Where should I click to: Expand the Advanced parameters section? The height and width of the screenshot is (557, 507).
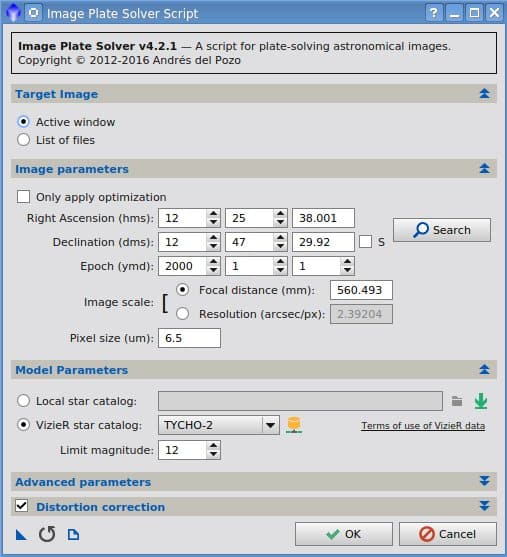pyautogui.click(x=485, y=481)
